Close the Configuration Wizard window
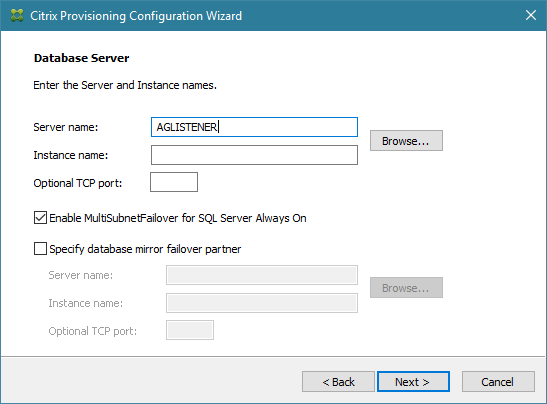This screenshot has width=547, height=404. coord(531,15)
